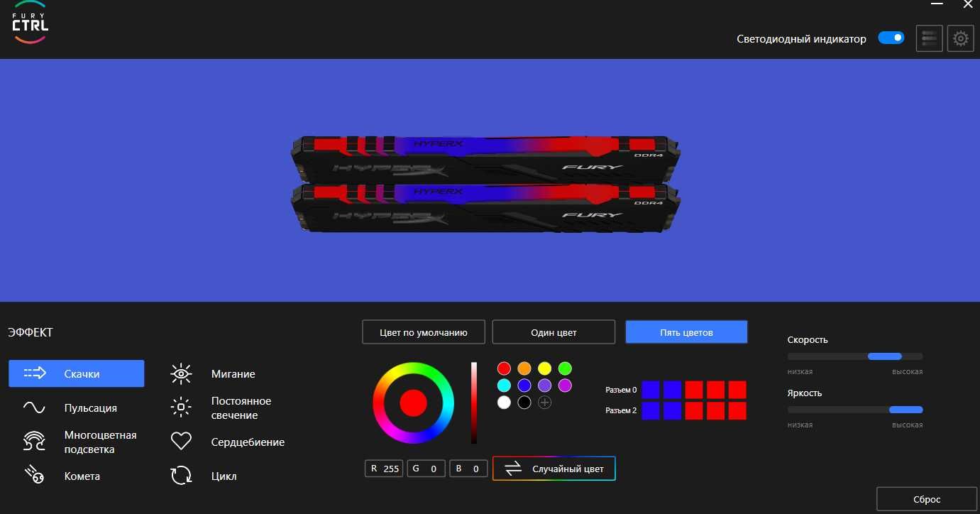This screenshot has height=514, width=980.
Task: Click the Скорость speed slider
Action: coord(855,356)
